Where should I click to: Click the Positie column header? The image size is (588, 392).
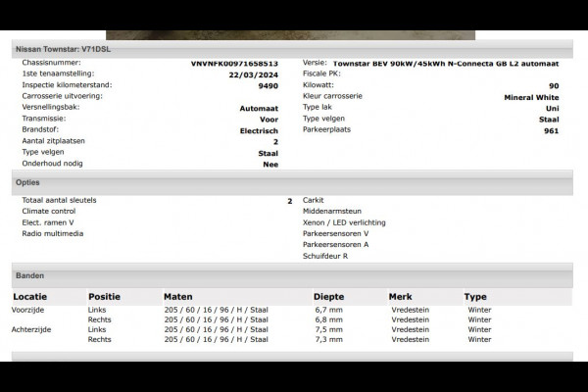(104, 296)
